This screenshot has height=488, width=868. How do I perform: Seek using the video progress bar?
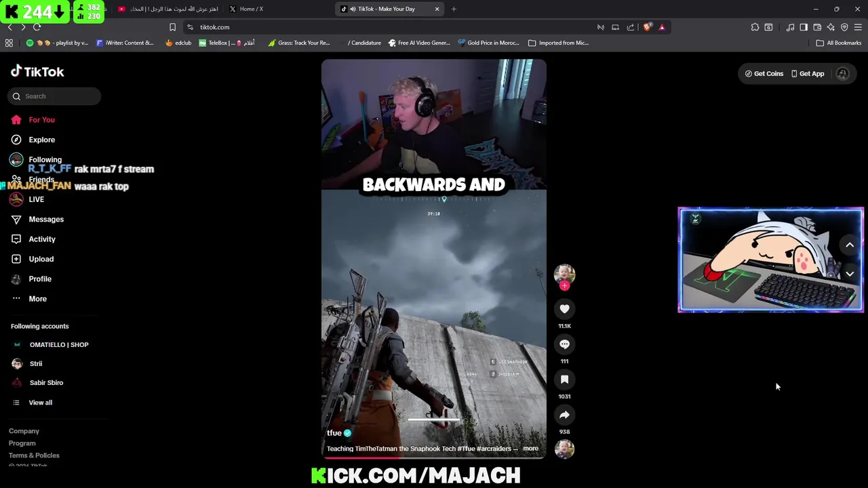[433, 457]
